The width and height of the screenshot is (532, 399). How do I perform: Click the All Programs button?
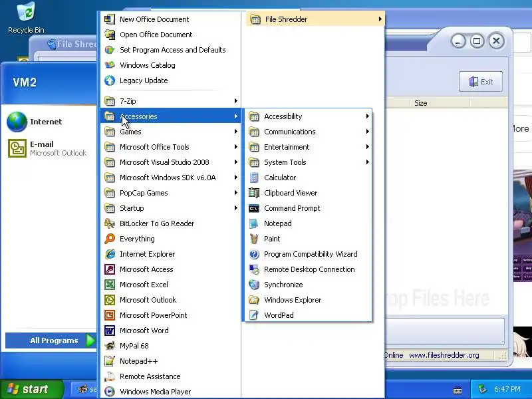51,340
